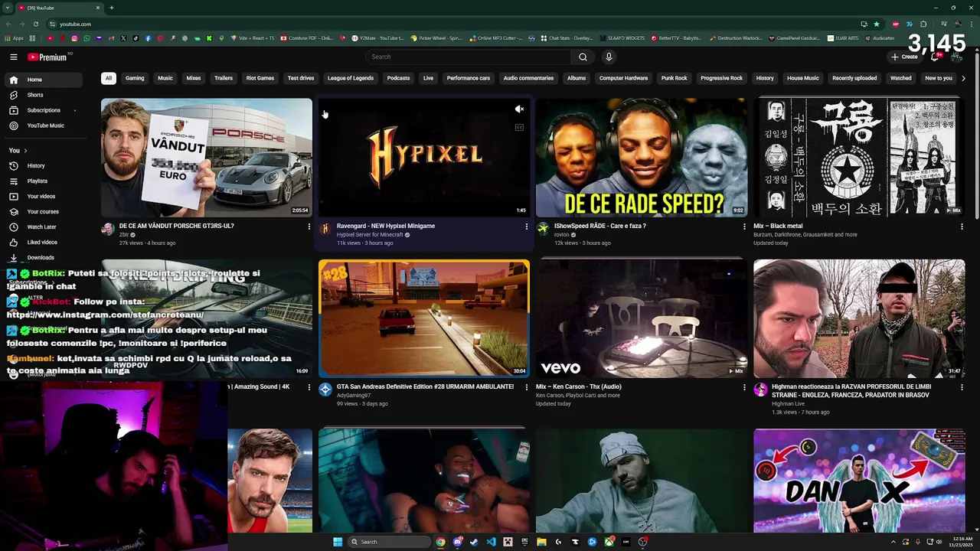The height and width of the screenshot is (551, 980).
Task: Open Chrome extensions puzzle icon
Action: [923, 24]
